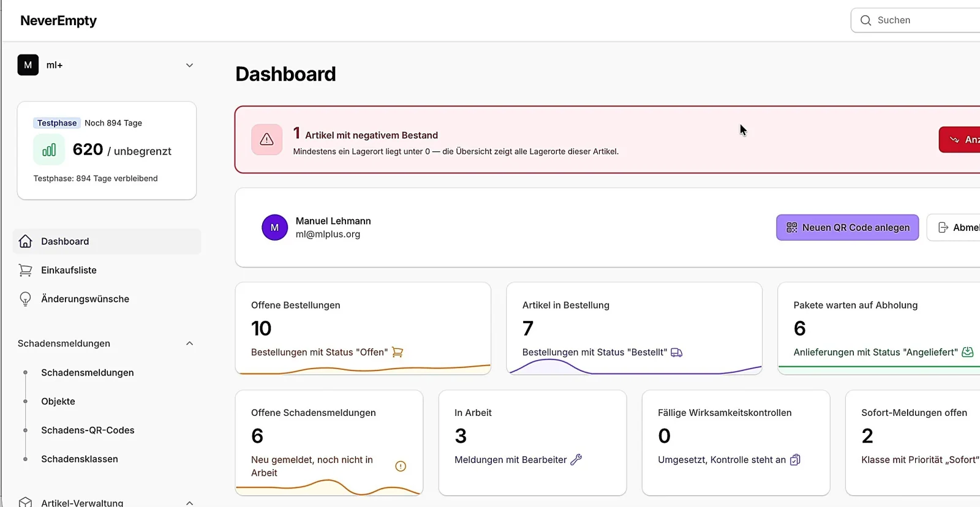
Task: Click the search magnifier icon
Action: 865,20
